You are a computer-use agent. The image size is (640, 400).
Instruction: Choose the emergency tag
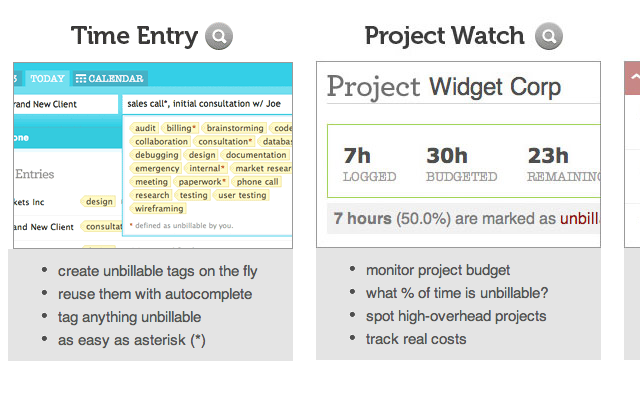[157, 169]
